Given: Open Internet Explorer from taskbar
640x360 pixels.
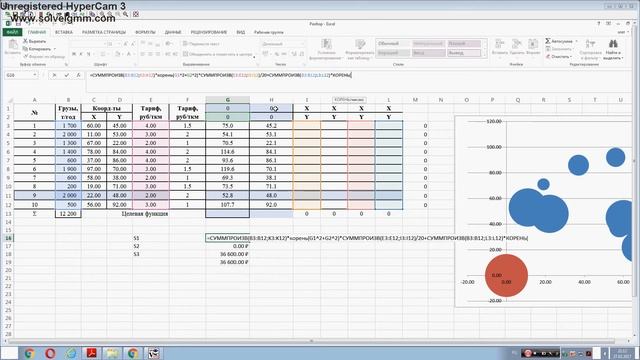Looking at the screenshot, I should click(x=71, y=353).
